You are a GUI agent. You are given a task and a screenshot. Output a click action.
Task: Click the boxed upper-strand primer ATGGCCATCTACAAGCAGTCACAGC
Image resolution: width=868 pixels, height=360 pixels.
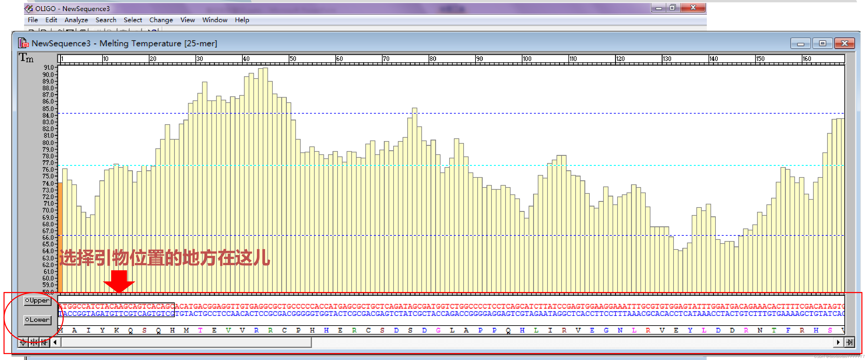pyautogui.click(x=117, y=306)
